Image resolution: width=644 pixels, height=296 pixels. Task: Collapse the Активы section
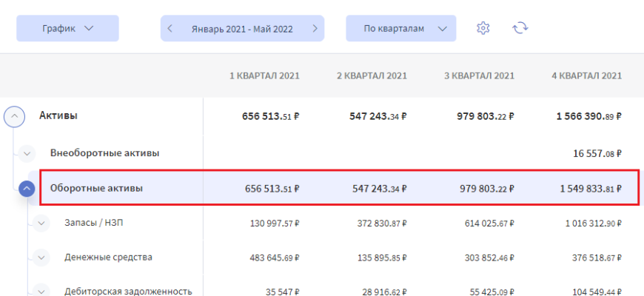(16, 115)
